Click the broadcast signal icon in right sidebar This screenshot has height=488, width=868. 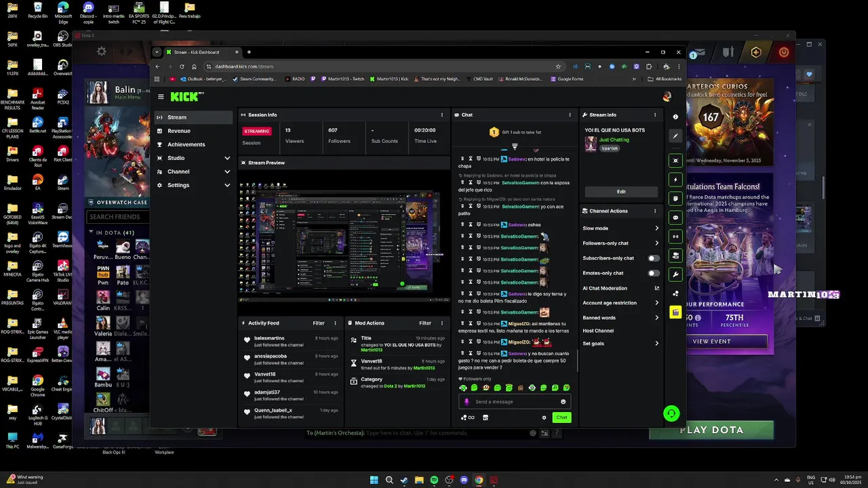click(x=675, y=237)
